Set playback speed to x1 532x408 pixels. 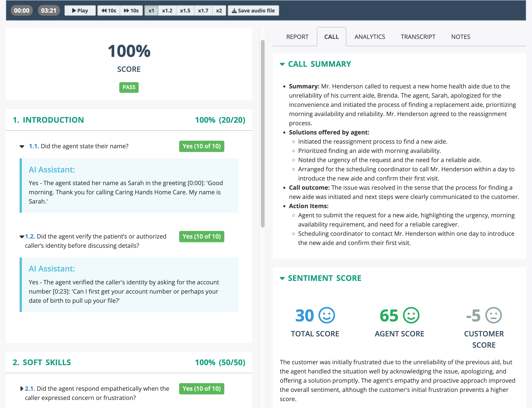tap(151, 10)
